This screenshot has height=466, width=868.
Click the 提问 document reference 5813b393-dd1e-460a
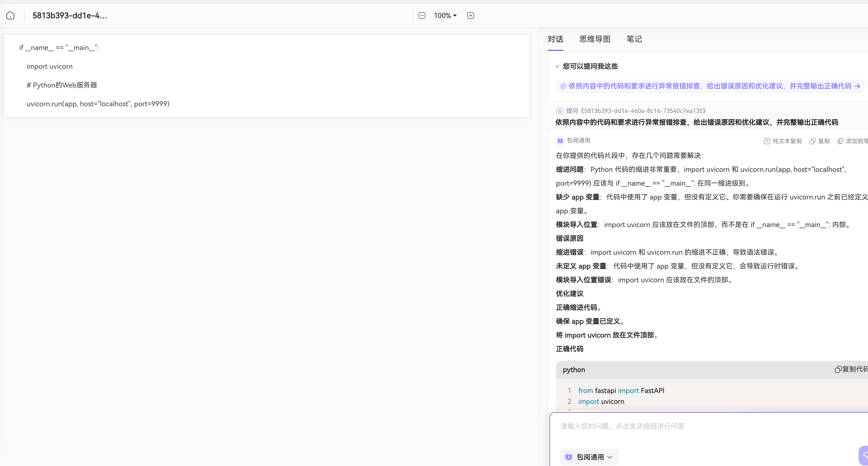(x=636, y=111)
